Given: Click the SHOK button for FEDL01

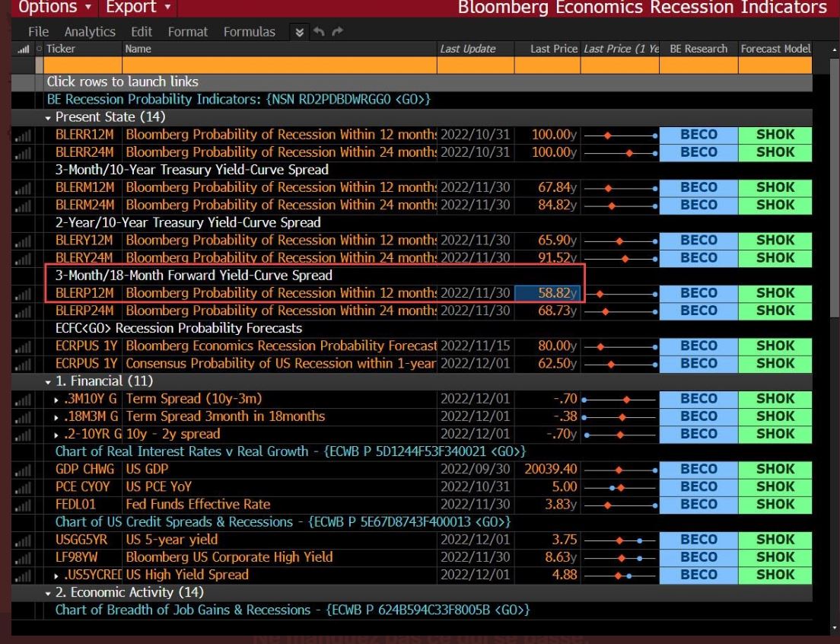Looking at the screenshot, I should pos(775,505).
